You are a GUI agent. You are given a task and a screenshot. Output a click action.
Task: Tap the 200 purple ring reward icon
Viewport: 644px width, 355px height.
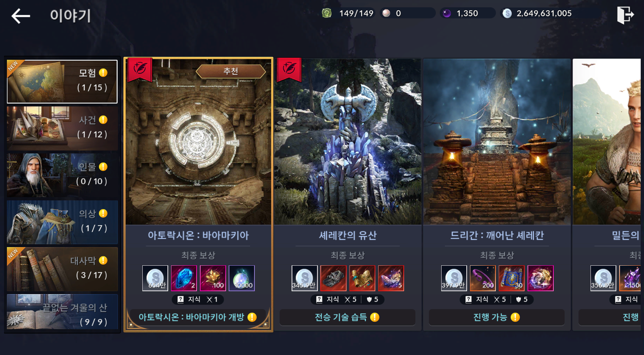click(483, 278)
